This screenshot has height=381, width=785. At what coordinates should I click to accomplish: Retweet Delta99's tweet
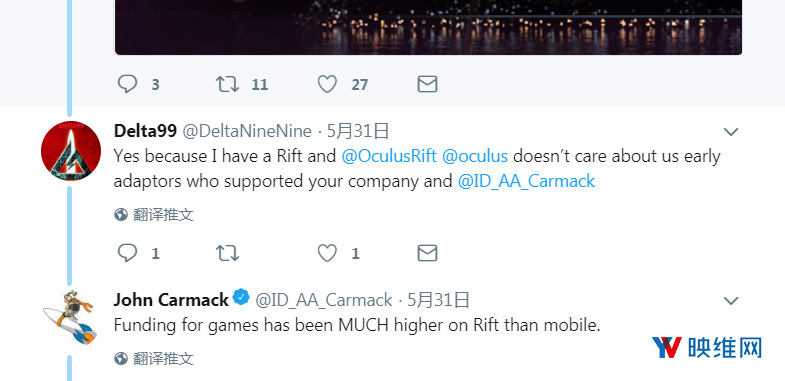coord(227,253)
